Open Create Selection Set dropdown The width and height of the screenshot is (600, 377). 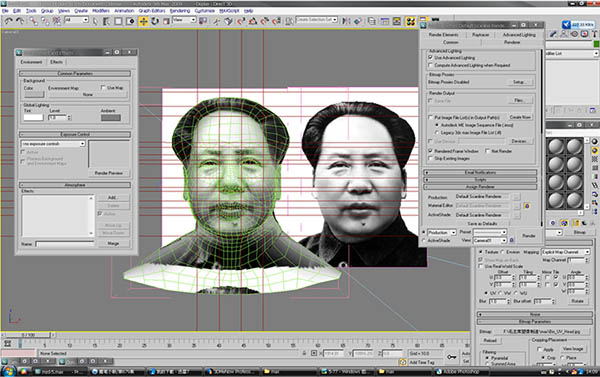coord(317,20)
